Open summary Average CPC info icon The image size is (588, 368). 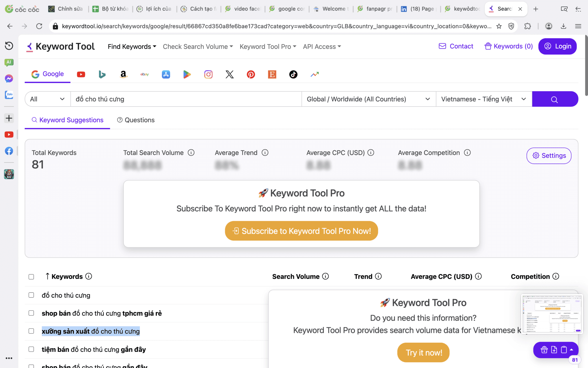pos(371,153)
